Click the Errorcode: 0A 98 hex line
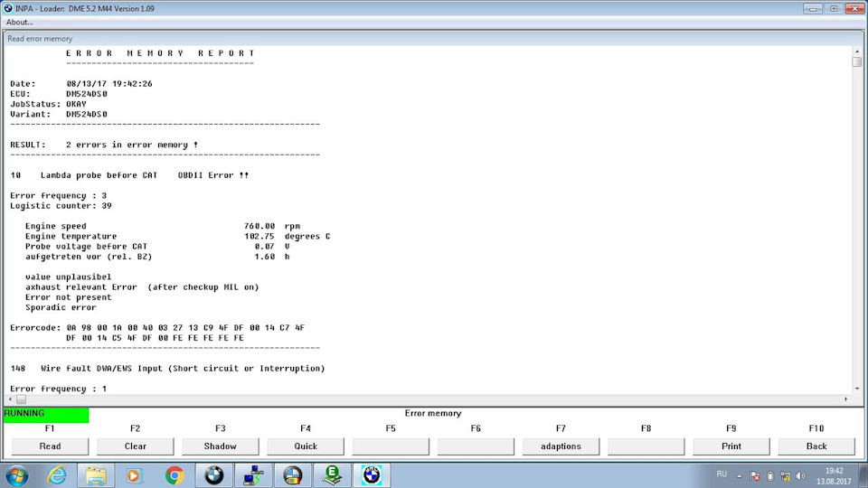Screen dimensions: 868x488 pos(157,328)
